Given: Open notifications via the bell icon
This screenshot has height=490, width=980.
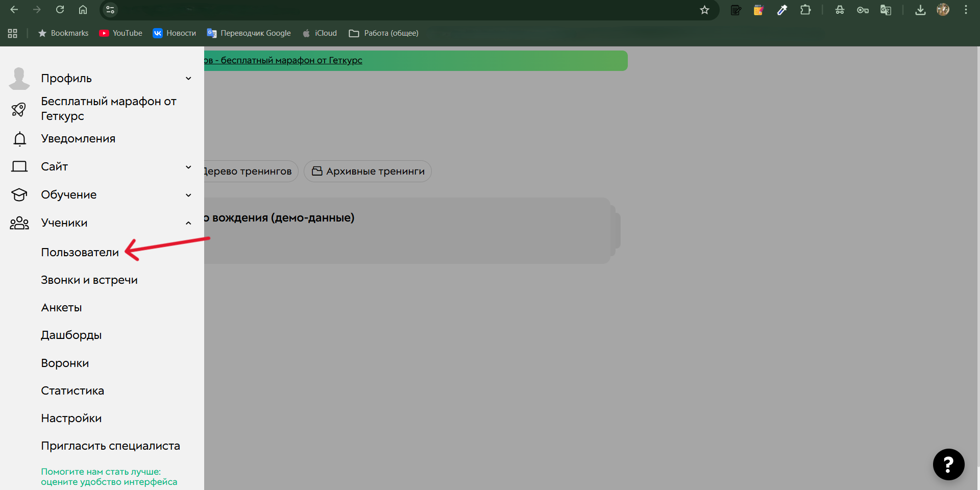Looking at the screenshot, I should point(19,139).
